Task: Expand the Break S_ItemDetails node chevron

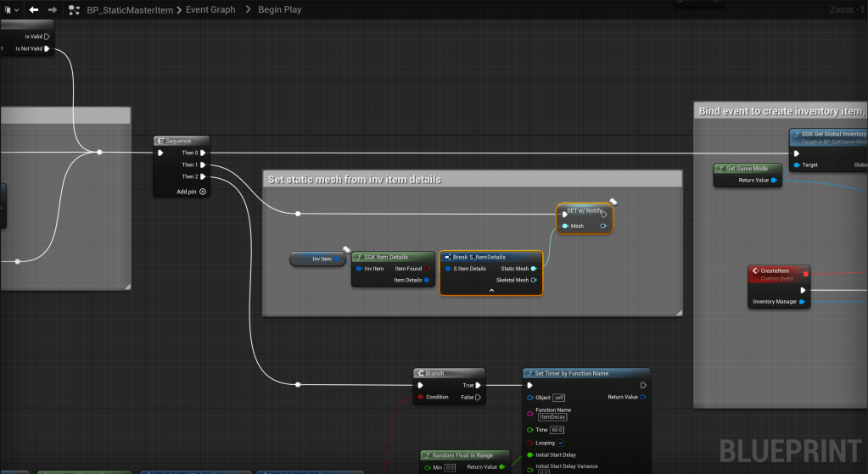Action: (490, 290)
